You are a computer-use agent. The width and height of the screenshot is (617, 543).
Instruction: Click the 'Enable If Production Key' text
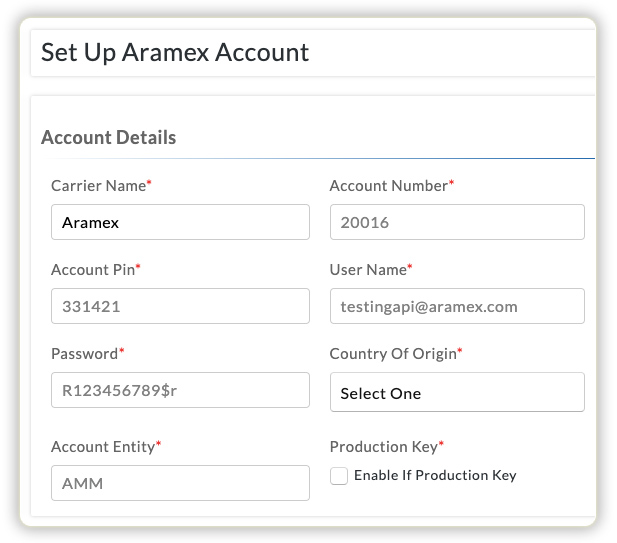435,475
